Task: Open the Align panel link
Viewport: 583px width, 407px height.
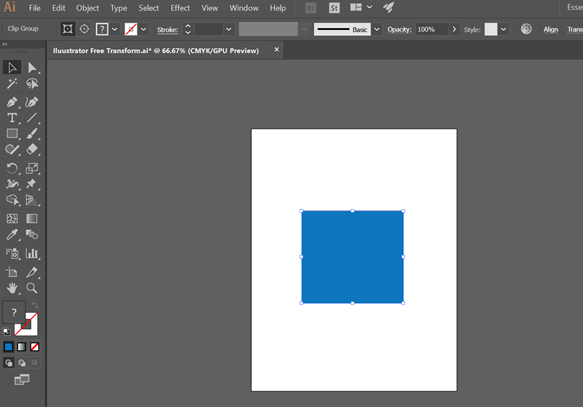Action: 551,29
